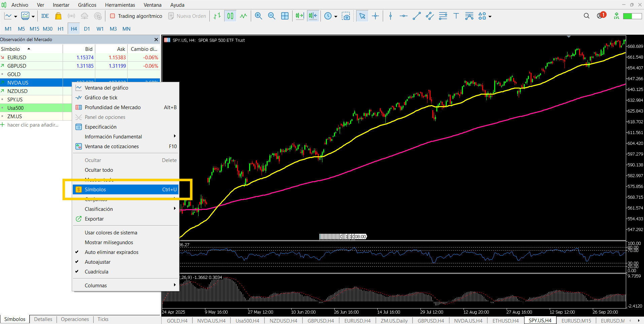The image size is (644, 324).
Task: Switch to the Detalles tab
Action: coord(43,319)
